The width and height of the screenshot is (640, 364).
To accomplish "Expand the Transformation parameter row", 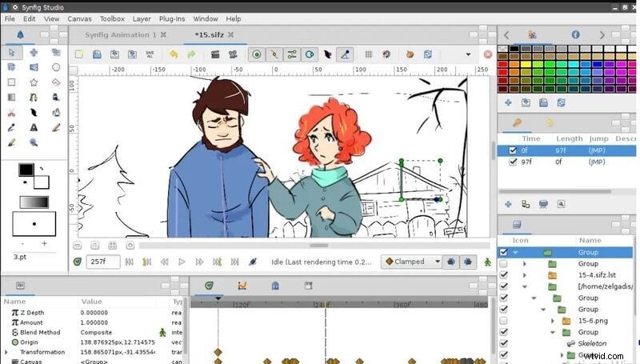I will coord(6,352).
